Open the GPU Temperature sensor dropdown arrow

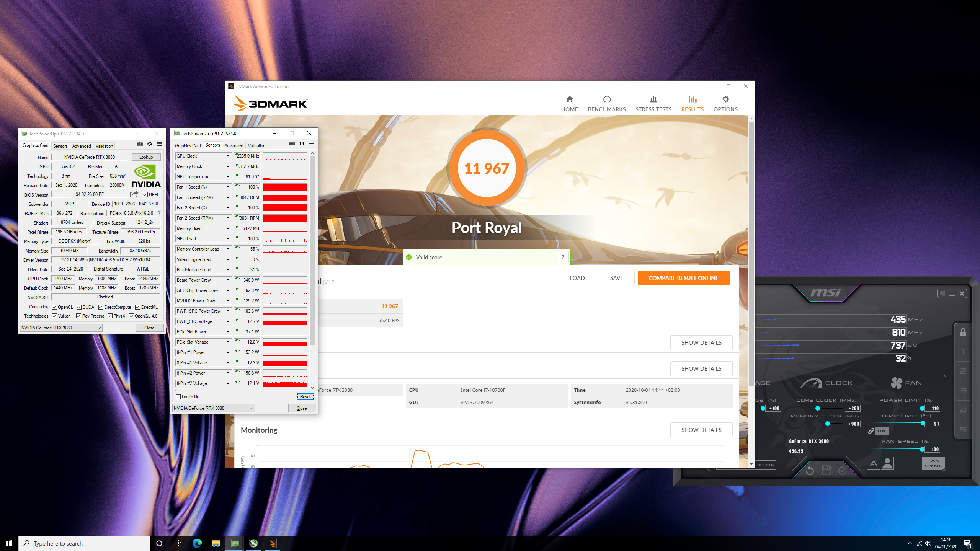pos(228,177)
